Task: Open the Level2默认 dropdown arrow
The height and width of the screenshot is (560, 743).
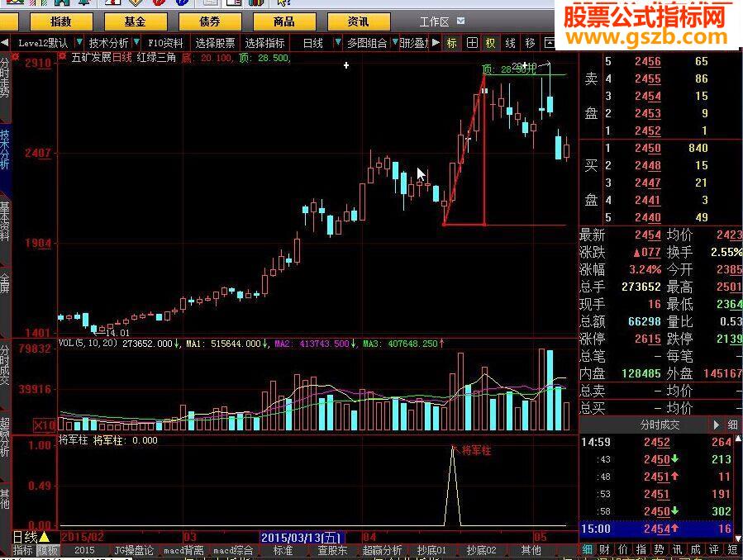Action: tap(79, 43)
